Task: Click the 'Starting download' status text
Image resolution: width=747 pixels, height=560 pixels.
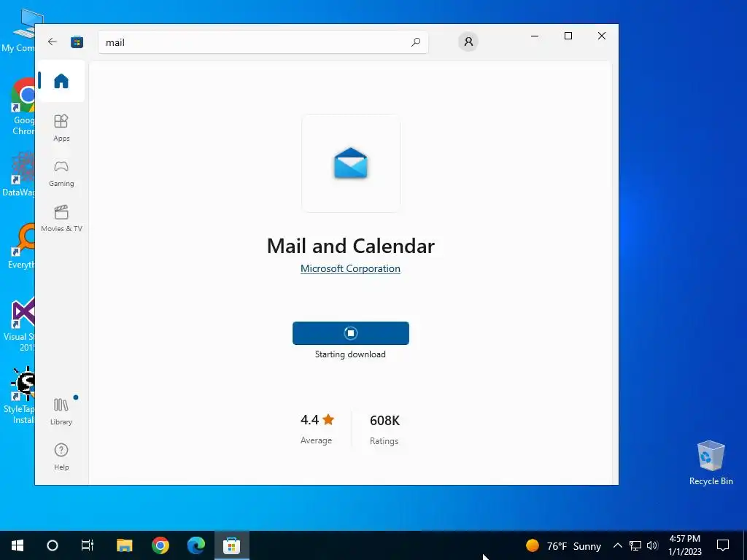Action: pos(350,354)
